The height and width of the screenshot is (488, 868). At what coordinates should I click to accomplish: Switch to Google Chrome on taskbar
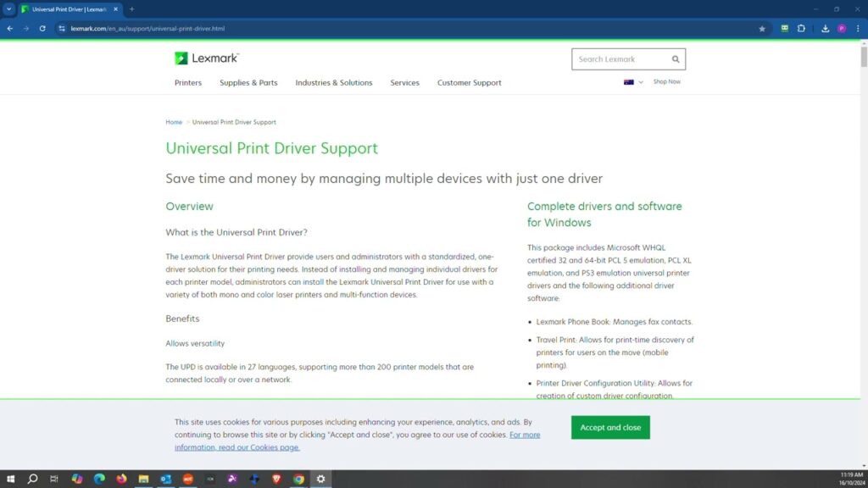[x=298, y=479]
